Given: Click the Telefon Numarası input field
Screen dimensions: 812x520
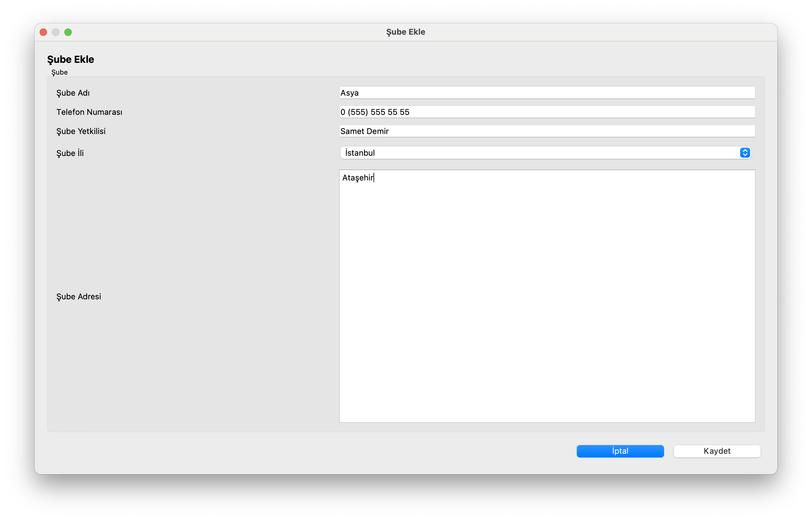Looking at the screenshot, I should (x=547, y=112).
